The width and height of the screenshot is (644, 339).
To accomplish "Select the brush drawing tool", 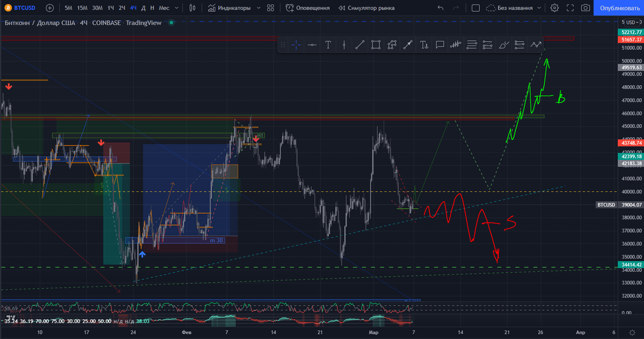I will click(x=504, y=45).
